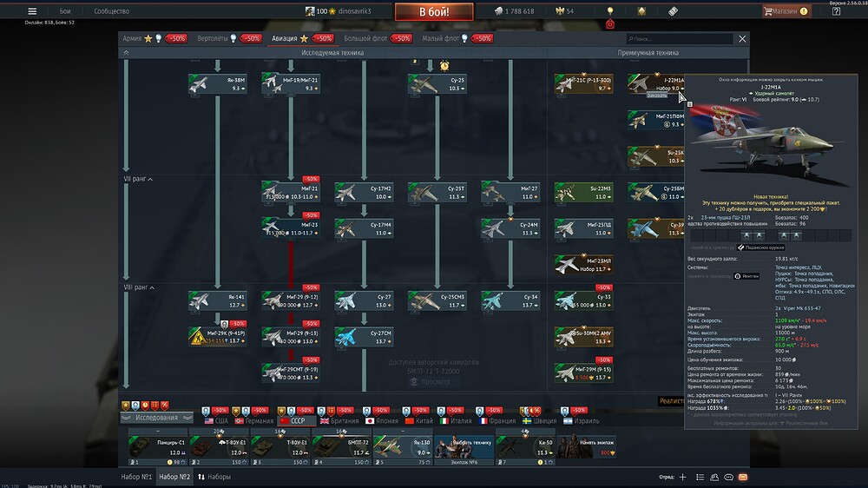Open the Исследования panel button
868x488 pixels.
point(156,418)
